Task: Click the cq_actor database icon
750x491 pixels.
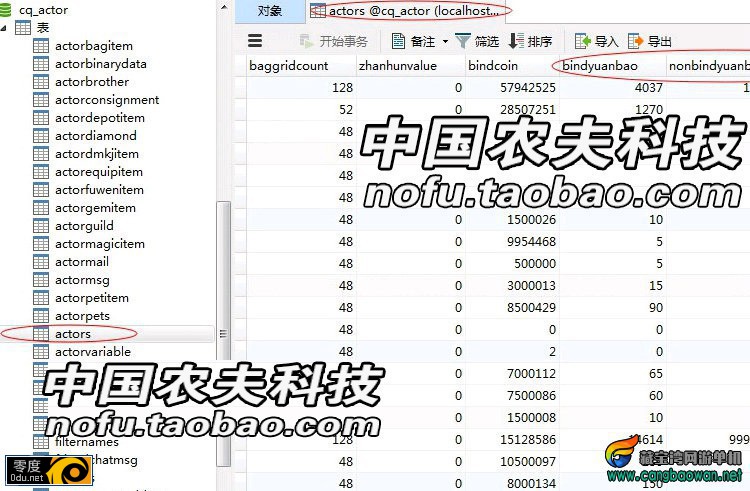Action: (5, 10)
